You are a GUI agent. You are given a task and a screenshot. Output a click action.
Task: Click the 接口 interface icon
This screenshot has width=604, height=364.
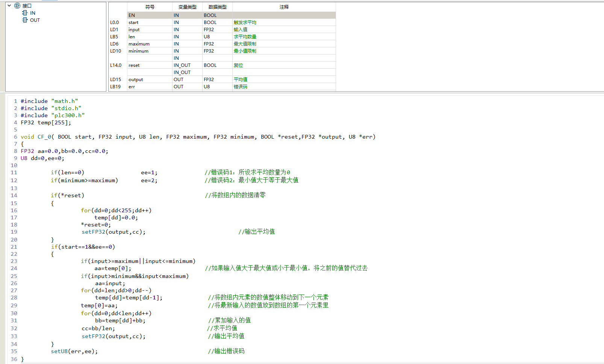pyautogui.click(x=17, y=6)
